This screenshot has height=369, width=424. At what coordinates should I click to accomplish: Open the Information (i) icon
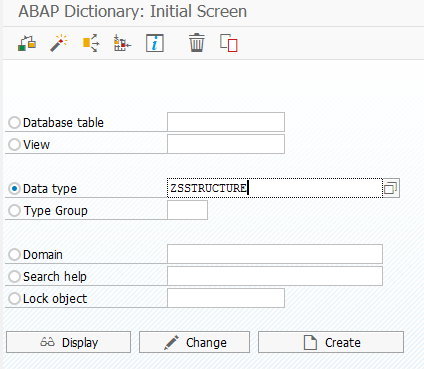pos(155,43)
